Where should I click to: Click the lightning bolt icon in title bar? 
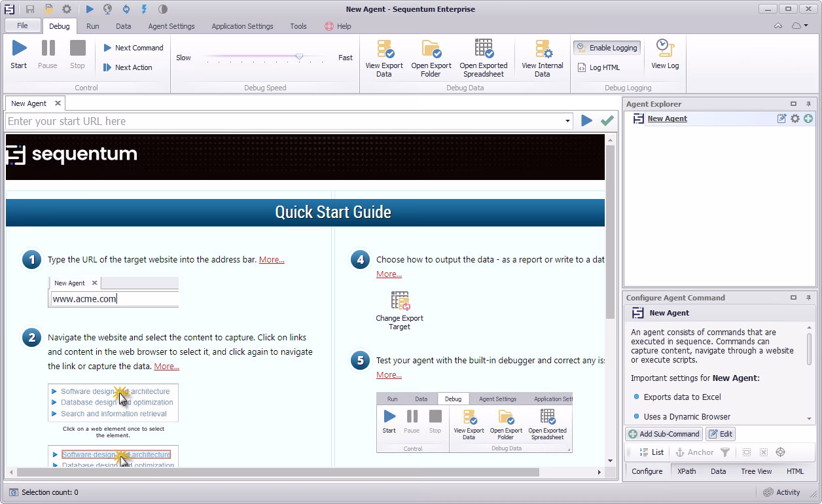click(144, 9)
